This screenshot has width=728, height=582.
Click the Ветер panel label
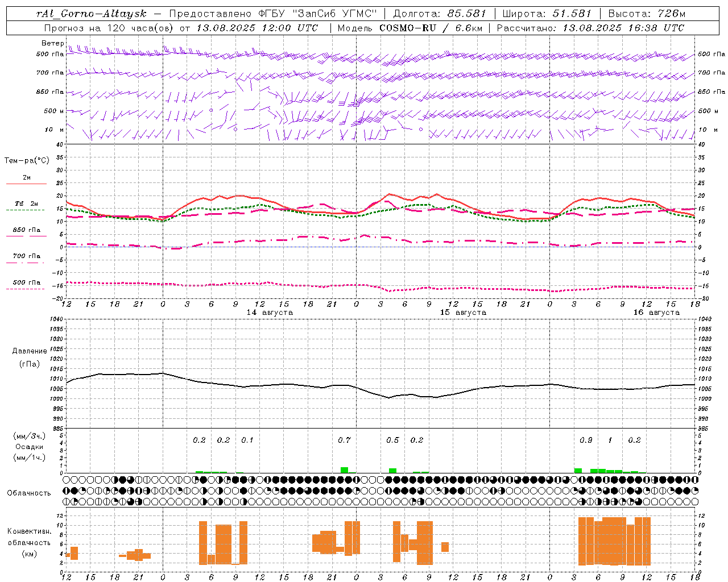coord(53,43)
